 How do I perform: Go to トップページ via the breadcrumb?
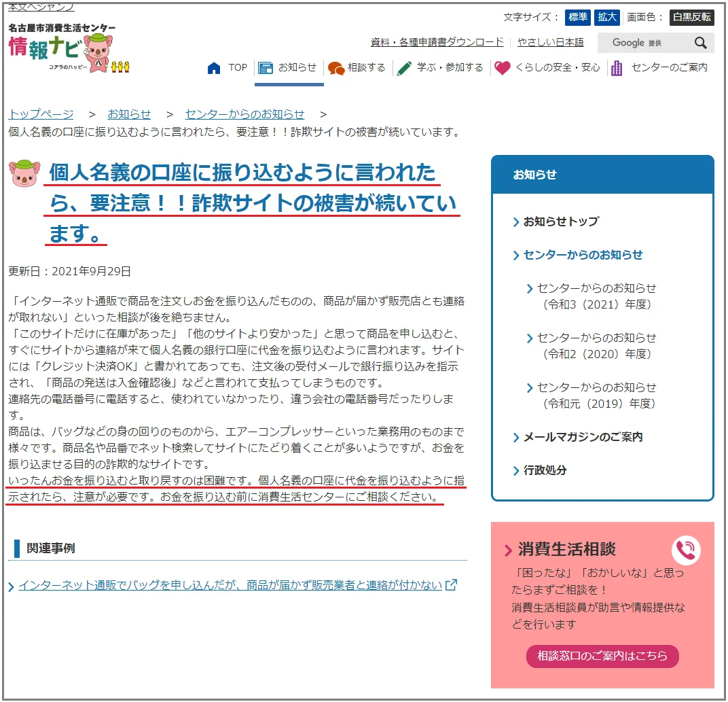point(41,114)
